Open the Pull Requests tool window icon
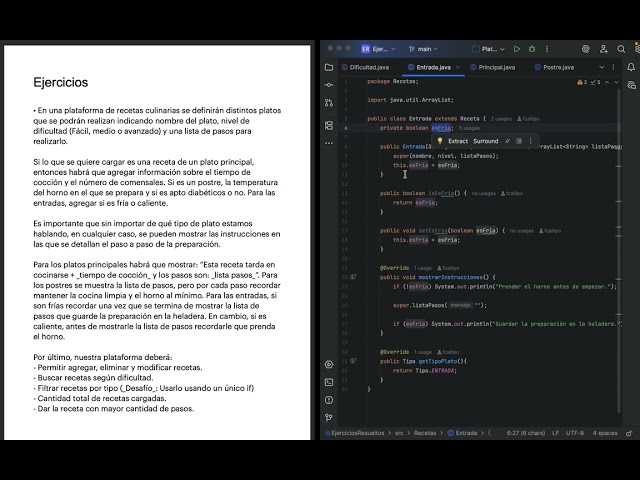 (x=329, y=102)
